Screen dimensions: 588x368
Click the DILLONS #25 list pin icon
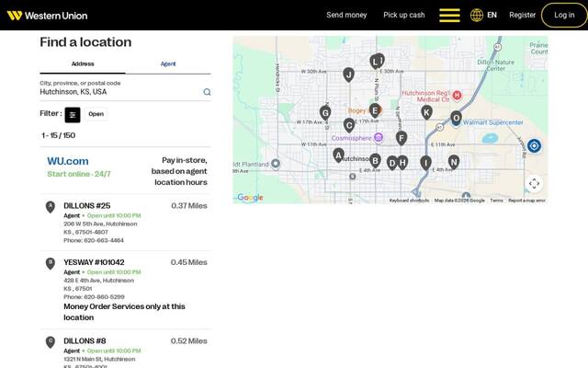(51, 207)
